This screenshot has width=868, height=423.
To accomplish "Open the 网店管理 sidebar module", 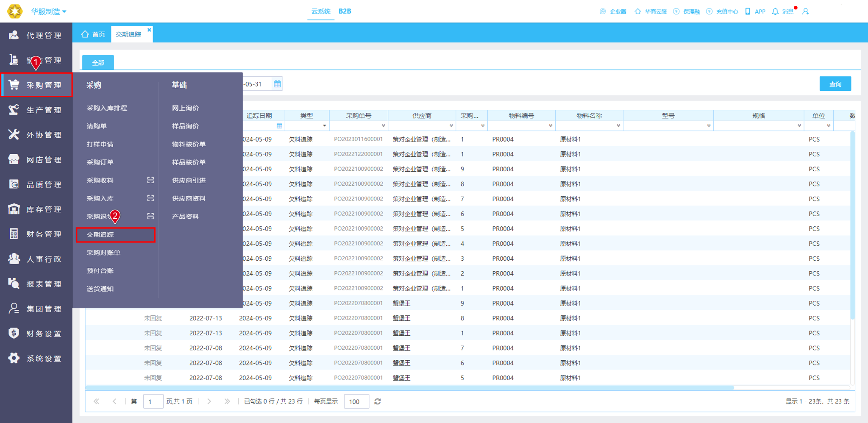I will (36, 159).
